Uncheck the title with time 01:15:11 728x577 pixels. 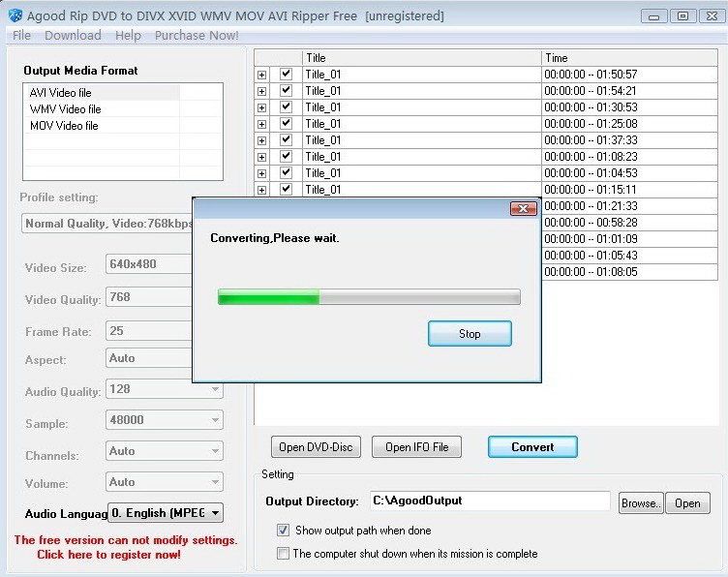[286, 189]
